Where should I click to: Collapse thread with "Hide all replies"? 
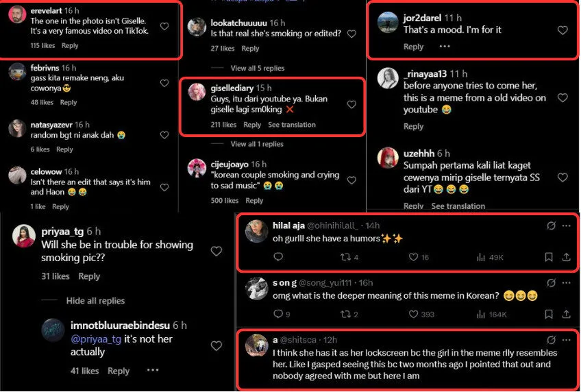tap(95, 301)
